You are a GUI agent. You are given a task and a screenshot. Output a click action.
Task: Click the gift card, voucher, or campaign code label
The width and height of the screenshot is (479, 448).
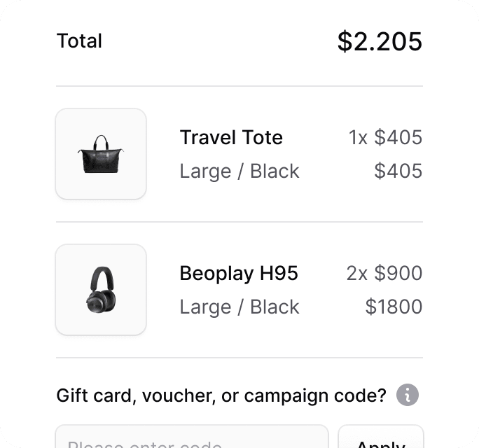221,396
